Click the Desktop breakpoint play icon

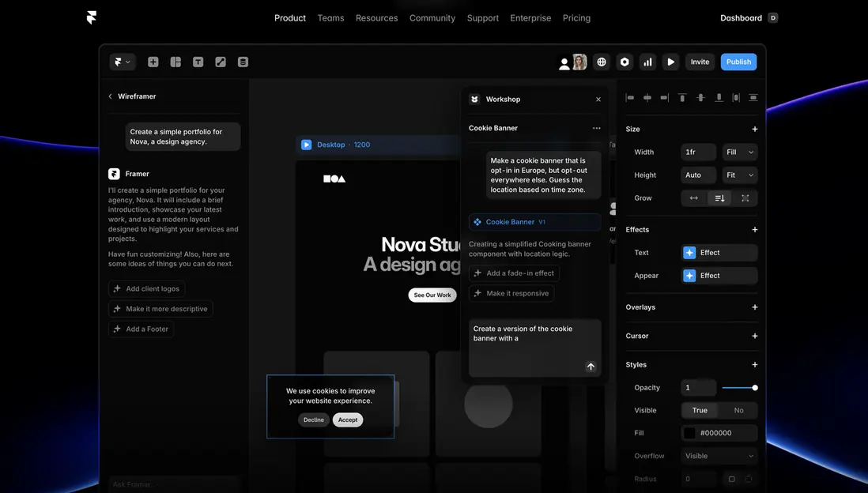[x=306, y=145]
